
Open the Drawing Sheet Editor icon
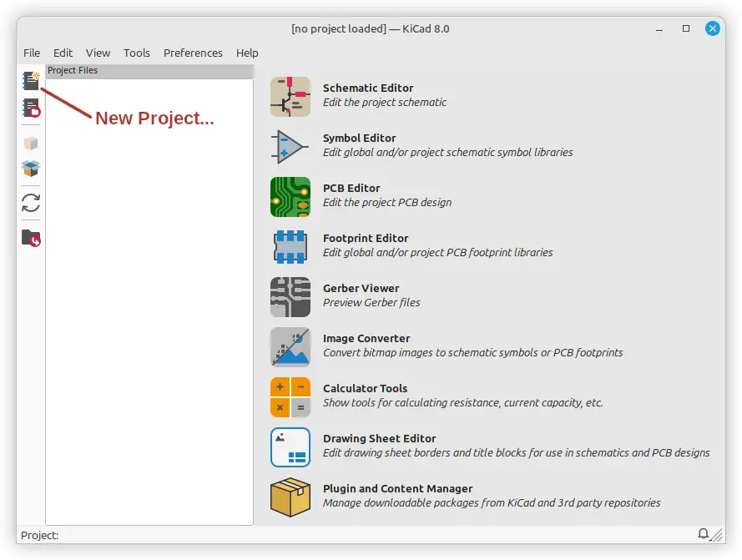[x=290, y=447]
